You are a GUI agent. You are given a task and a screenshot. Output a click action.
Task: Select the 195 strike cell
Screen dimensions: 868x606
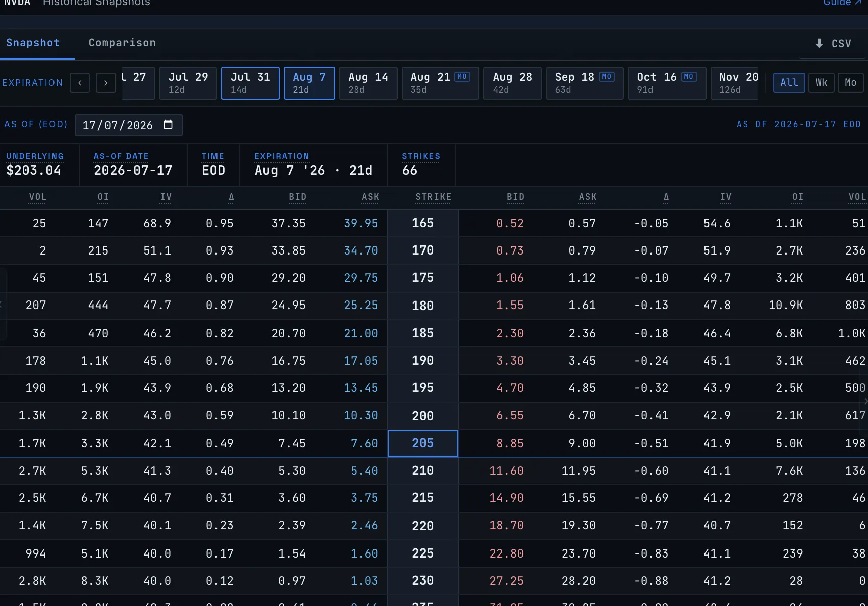click(423, 388)
